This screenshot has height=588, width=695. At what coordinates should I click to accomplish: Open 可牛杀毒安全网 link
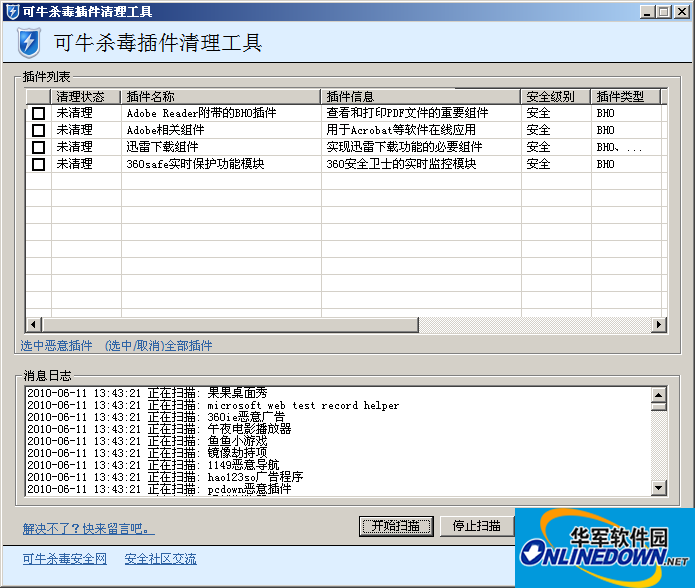point(65,559)
